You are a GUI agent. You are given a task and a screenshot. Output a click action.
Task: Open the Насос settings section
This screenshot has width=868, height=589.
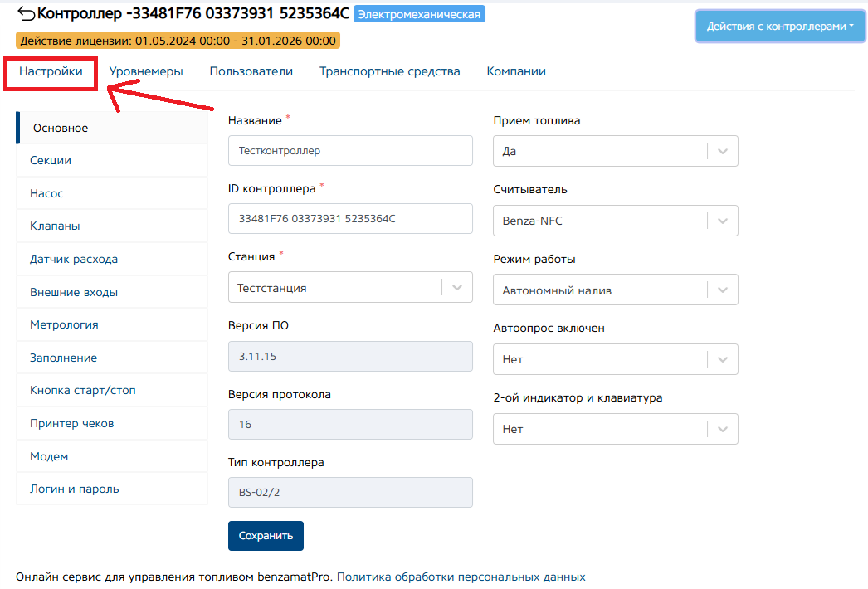(46, 193)
